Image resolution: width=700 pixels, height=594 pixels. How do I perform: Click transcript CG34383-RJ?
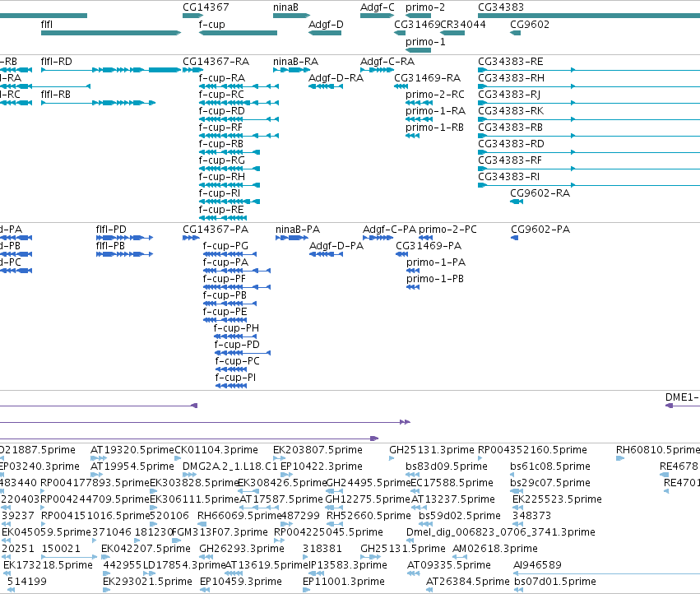(509, 95)
